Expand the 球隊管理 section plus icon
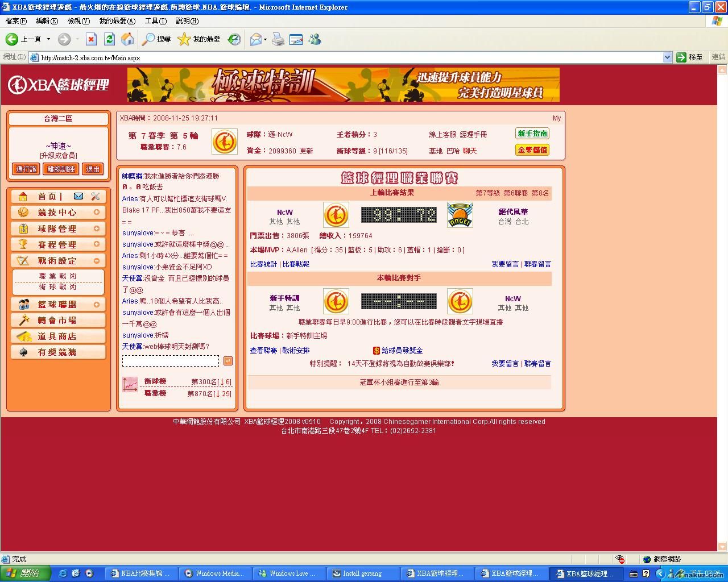This screenshot has height=582, width=728. tap(97, 228)
